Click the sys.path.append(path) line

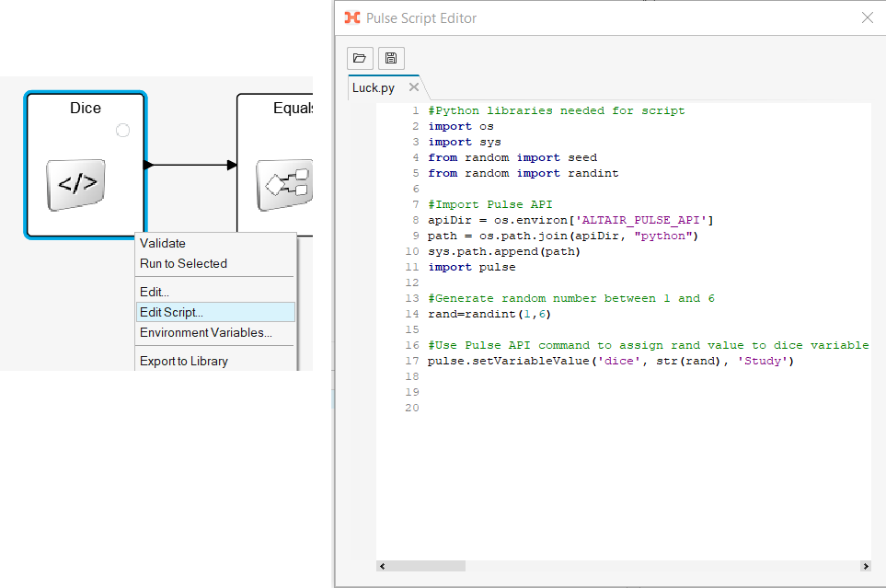point(503,251)
